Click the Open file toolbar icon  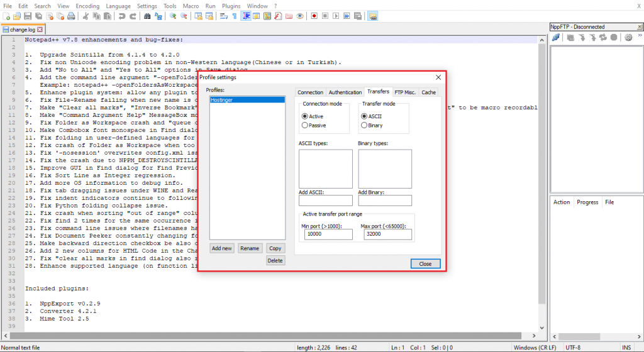click(x=17, y=16)
